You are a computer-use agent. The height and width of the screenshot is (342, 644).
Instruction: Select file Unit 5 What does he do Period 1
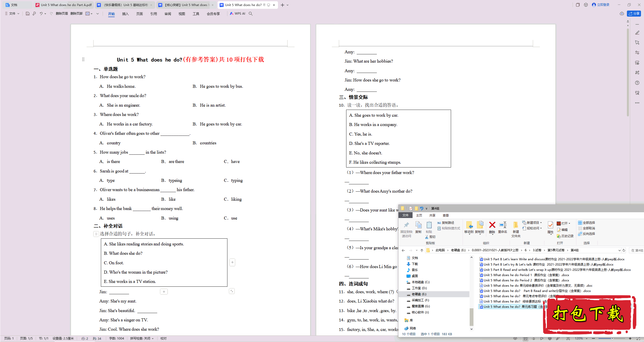524,275
